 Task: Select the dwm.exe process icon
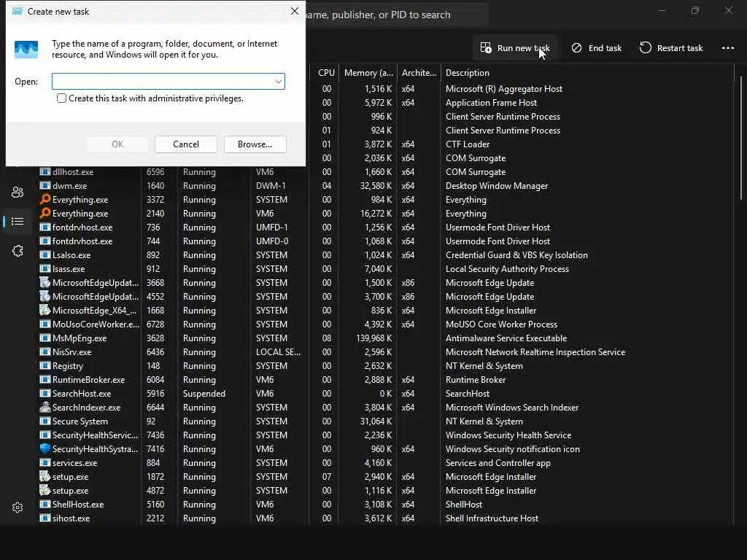click(44, 186)
